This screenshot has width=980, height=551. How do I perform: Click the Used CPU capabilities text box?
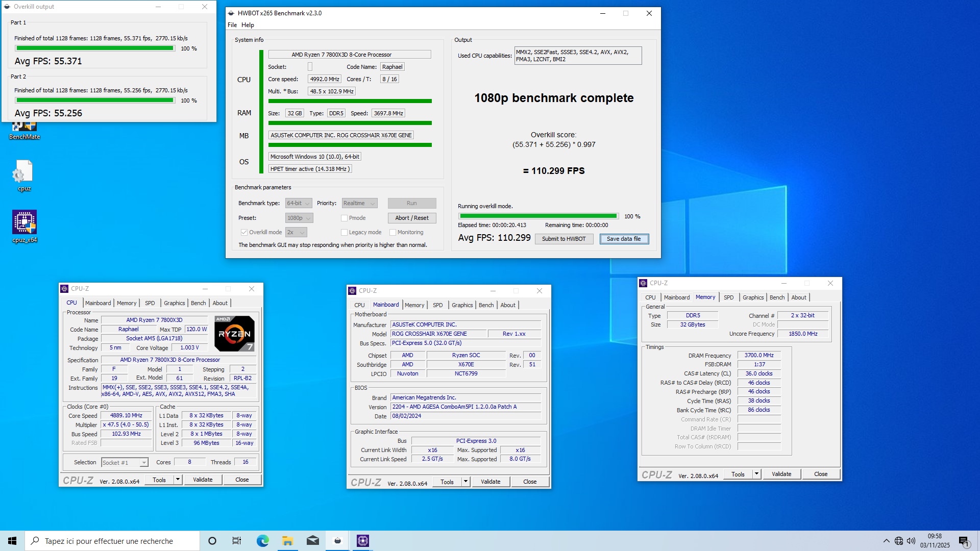coord(578,56)
